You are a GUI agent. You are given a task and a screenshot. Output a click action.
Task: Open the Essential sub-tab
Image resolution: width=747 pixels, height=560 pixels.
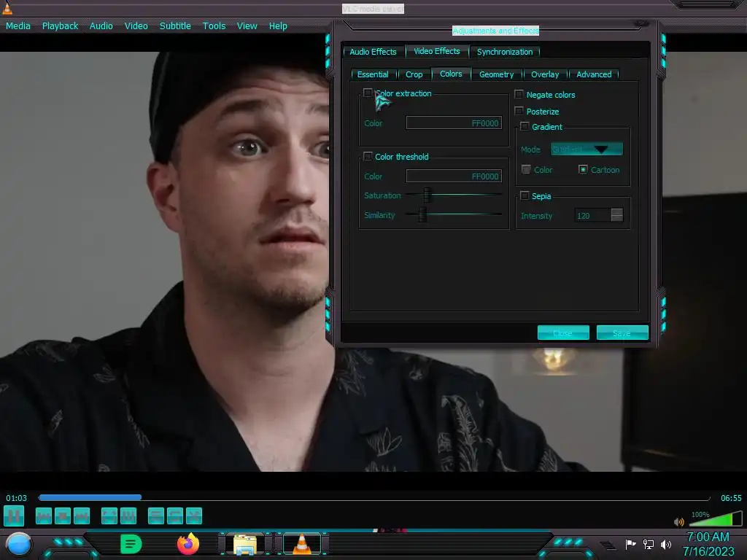373,74
